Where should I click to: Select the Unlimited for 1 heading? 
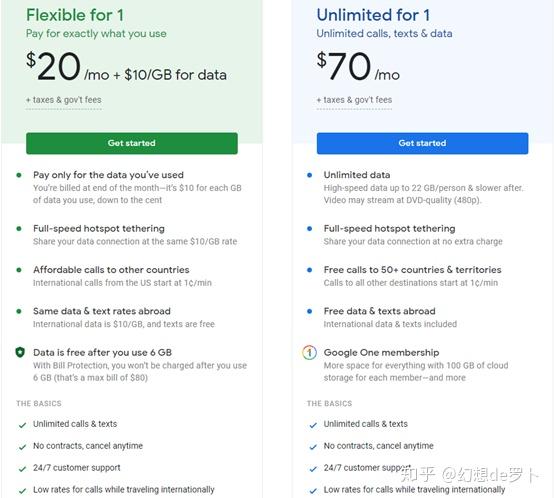[373, 15]
